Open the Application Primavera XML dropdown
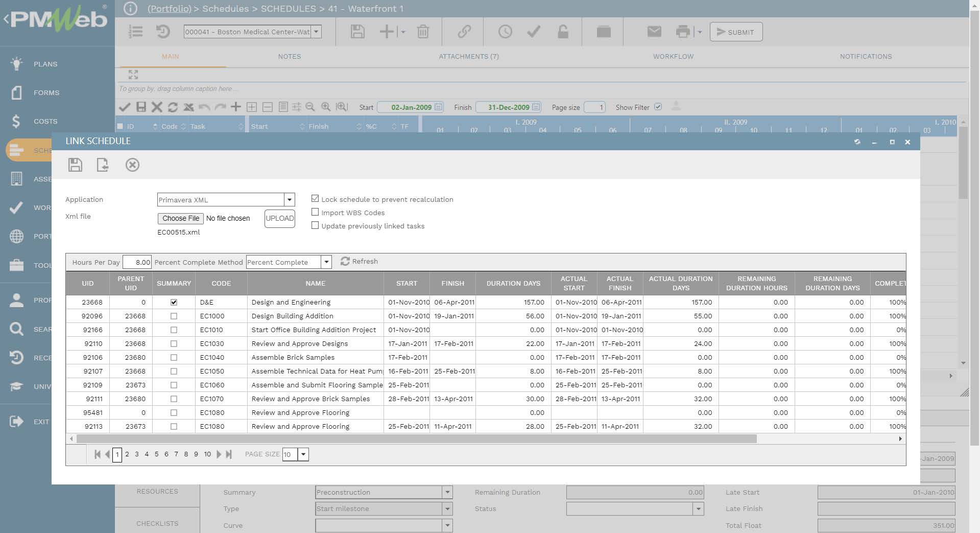Image resolution: width=980 pixels, height=533 pixels. pos(290,199)
